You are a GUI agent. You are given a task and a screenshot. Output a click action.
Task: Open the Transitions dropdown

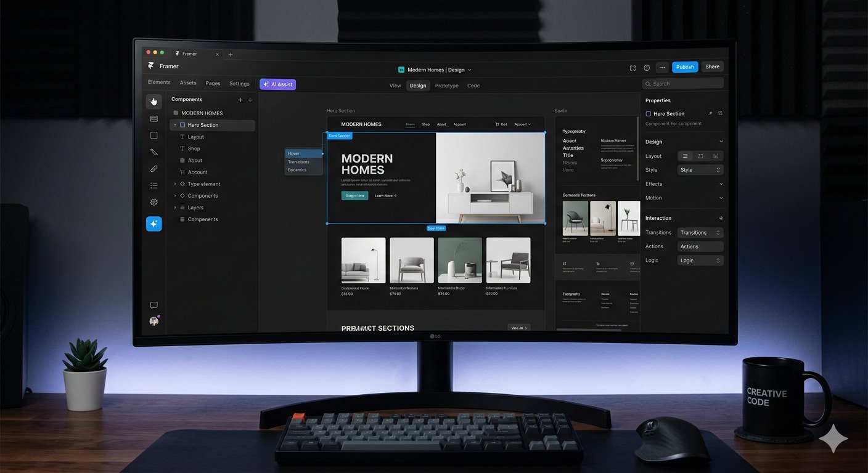[700, 233]
